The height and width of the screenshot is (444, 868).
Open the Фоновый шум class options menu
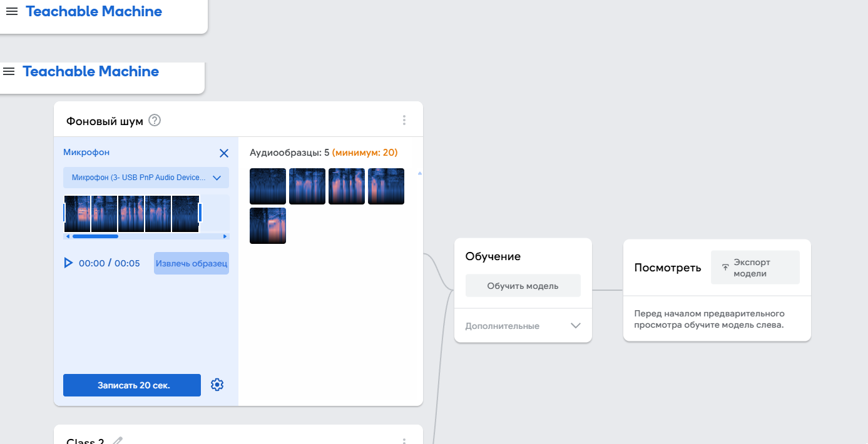click(404, 120)
